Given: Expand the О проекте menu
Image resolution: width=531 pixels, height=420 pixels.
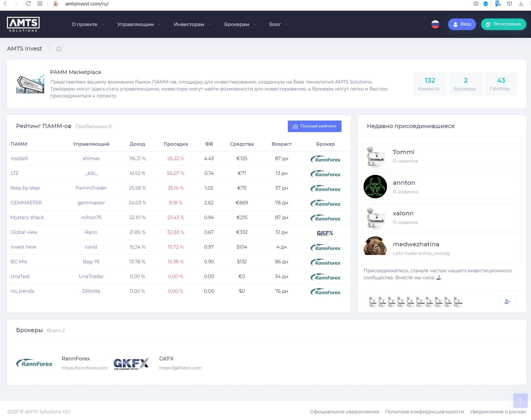Looking at the screenshot, I should (88, 24).
